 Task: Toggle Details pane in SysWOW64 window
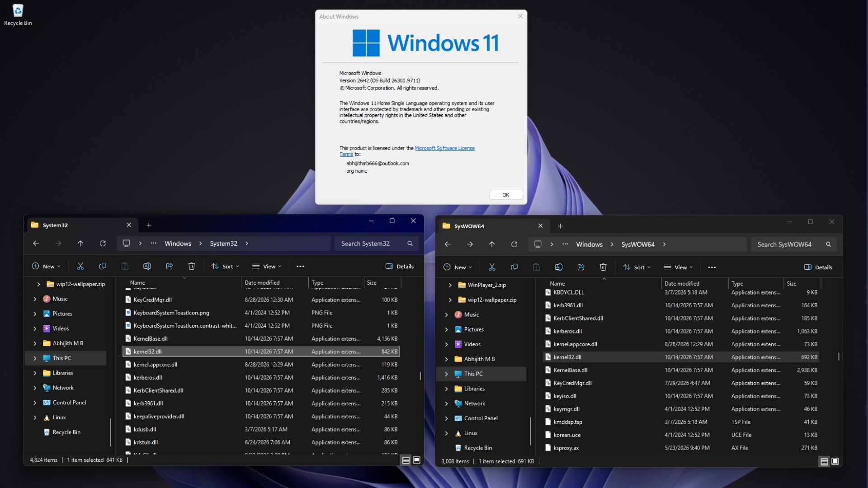(x=818, y=267)
